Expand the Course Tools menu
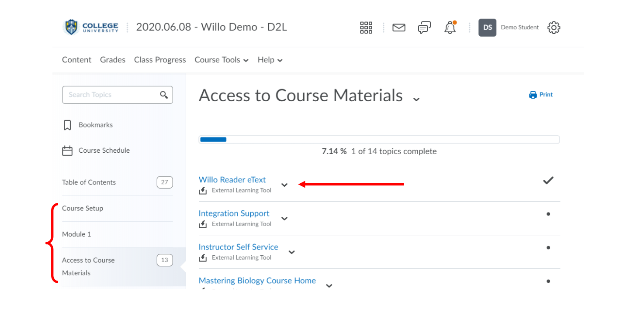The image size is (644, 312). coord(222,60)
